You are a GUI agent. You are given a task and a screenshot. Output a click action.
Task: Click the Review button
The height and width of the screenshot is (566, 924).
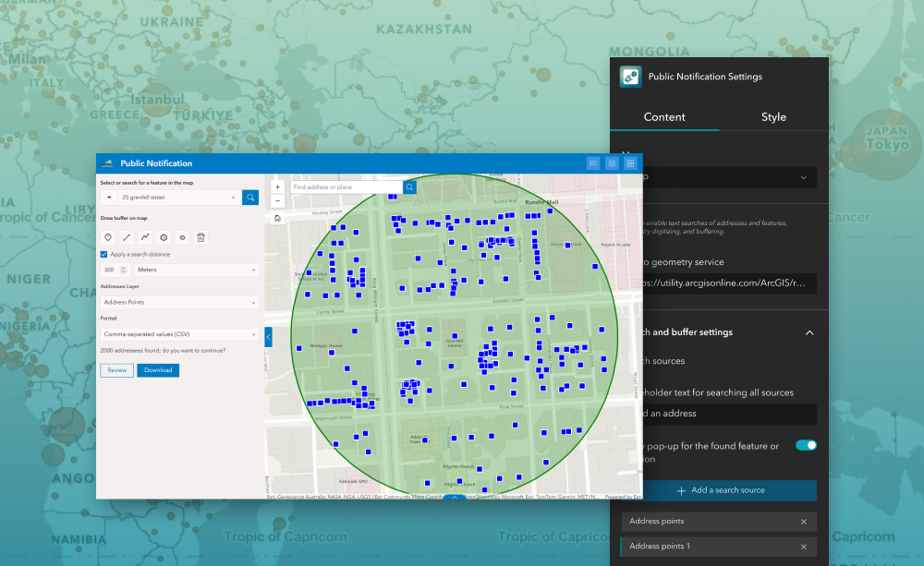(x=116, y=370)
